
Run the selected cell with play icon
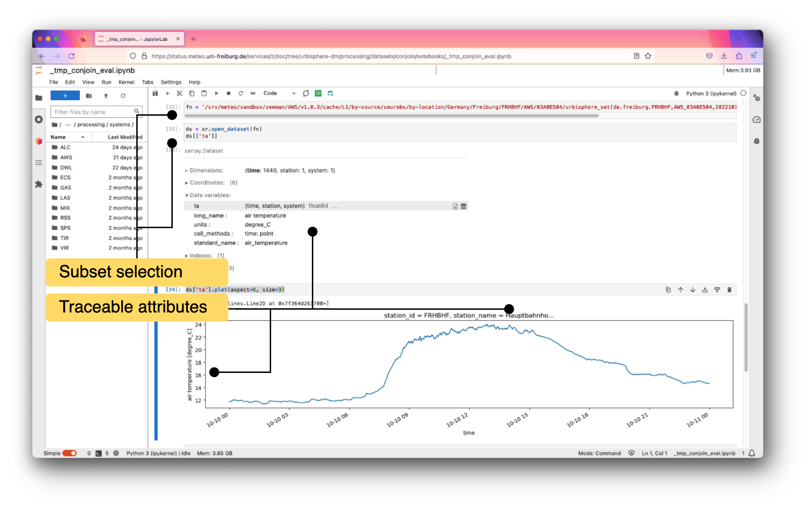[216, 94]
